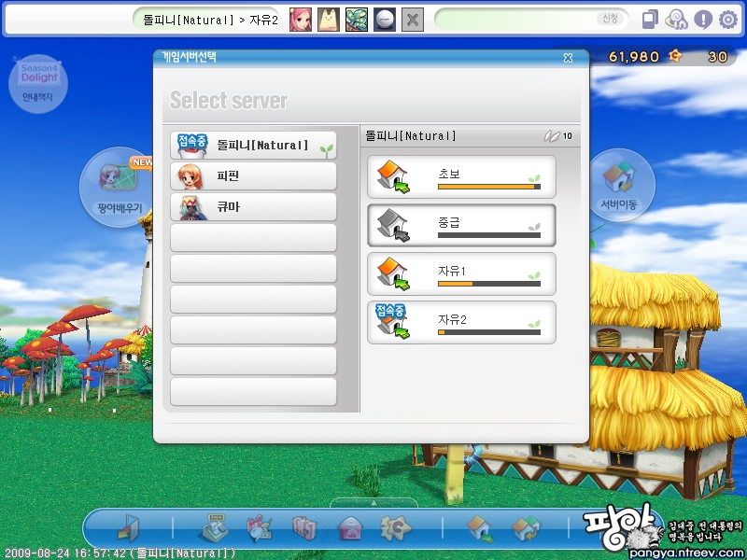Open the gift box icon in bottom bar
Screen dimensions: 747x560
point(260,528)
